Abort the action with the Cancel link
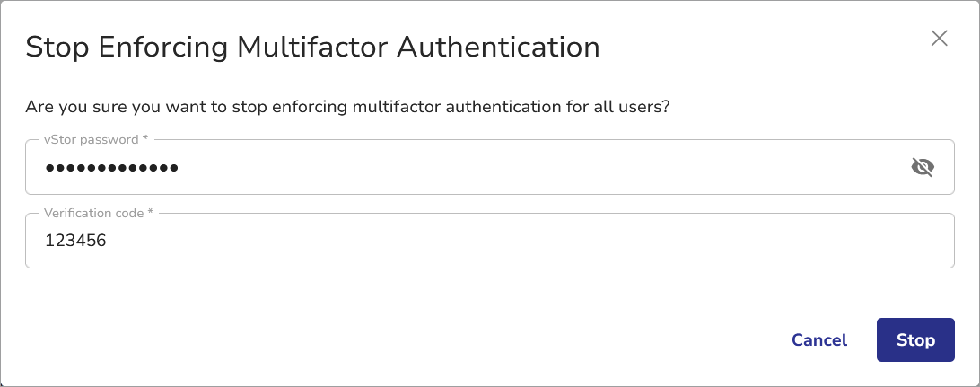The image size is (980, 387). pyautogui.click(x=819, y=340)
